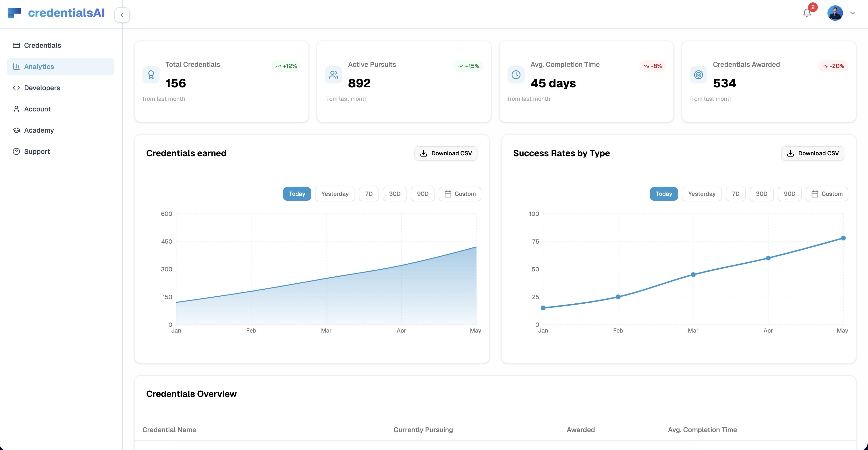Viewport: 868px width, 450px height.
Task: Click the 534 Credentials Awarded value
Action: [724, 83]
